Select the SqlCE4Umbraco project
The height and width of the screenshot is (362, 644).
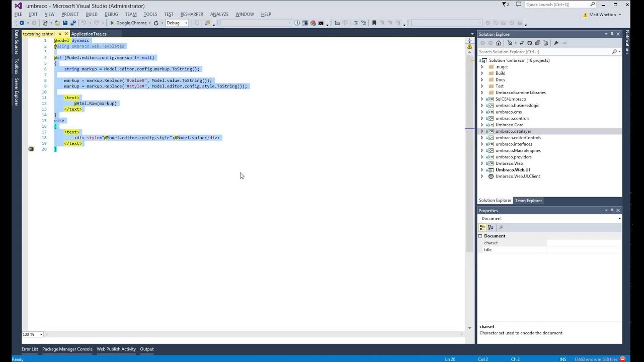tap(511, 99)
